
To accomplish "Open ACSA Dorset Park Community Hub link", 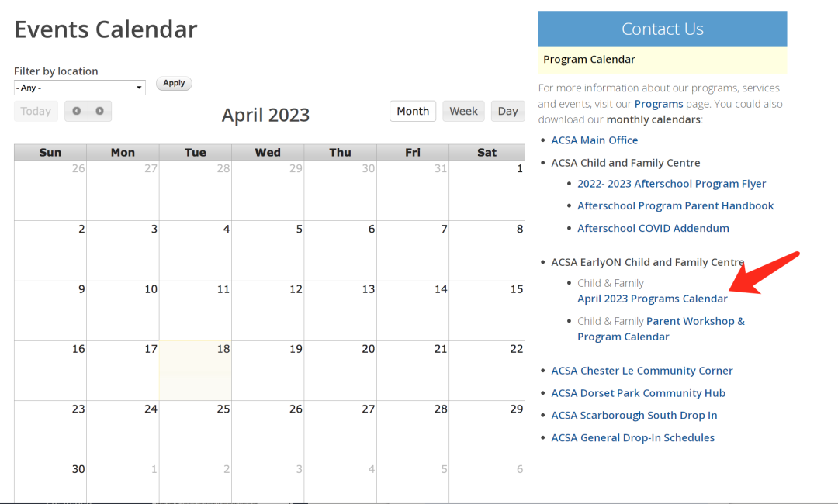I will [x=638, y=393].
